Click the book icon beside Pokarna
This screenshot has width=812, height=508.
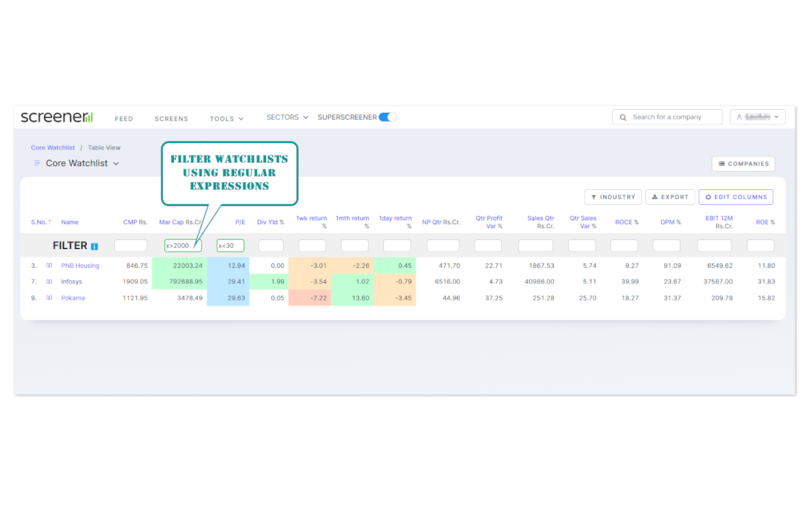click(49, 298)
